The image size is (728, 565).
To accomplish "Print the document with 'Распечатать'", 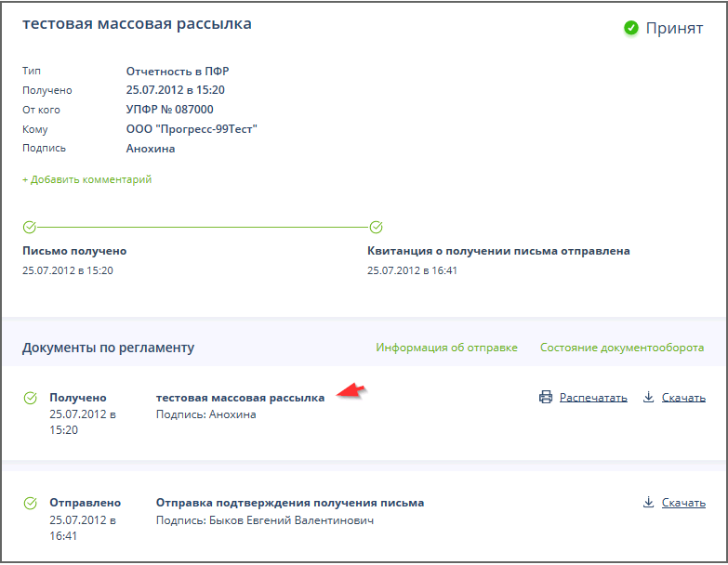I will pos(593,398).
